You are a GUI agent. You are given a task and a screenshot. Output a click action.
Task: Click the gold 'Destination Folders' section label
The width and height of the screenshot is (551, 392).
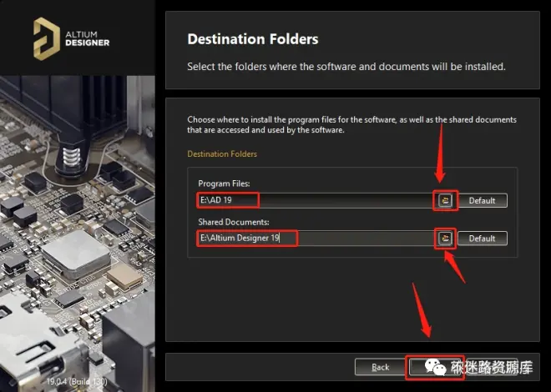click(222, 153)
